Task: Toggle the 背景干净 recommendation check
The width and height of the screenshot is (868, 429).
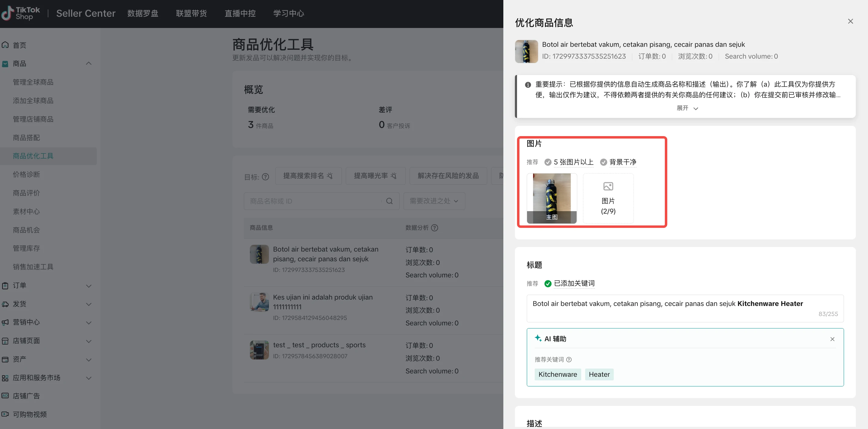Action: point(603,162)
